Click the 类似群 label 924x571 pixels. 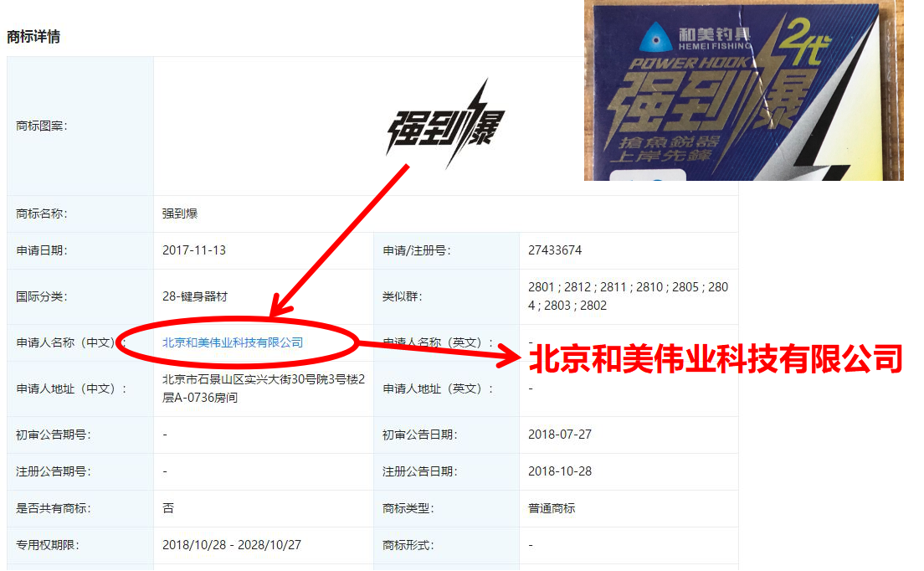tap(403, 296)
